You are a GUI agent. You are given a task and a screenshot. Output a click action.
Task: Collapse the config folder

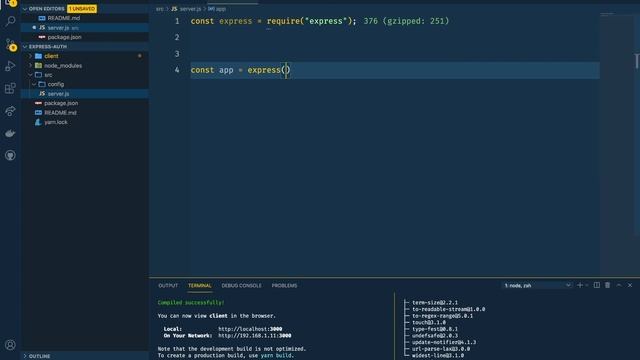point(34,84)
